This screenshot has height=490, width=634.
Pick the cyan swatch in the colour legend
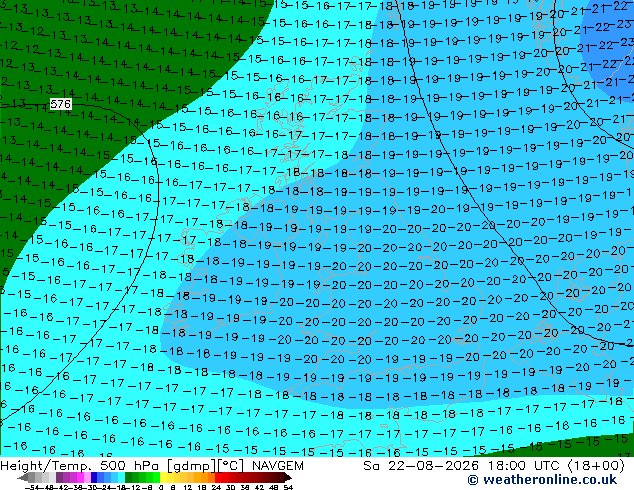[x=121, y=478]
